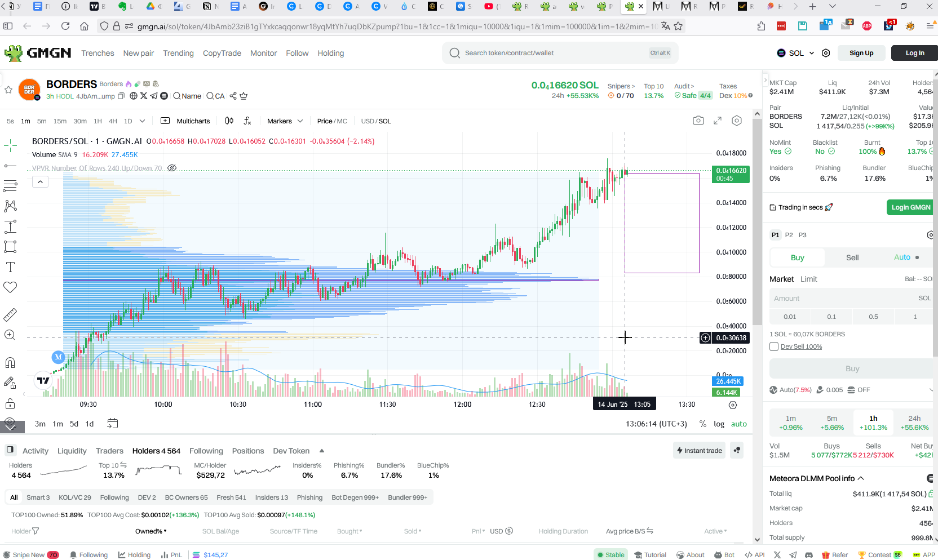Select the chart zoom-in tool
This screenshot has width=938, height=560.
tap(10, 335)
